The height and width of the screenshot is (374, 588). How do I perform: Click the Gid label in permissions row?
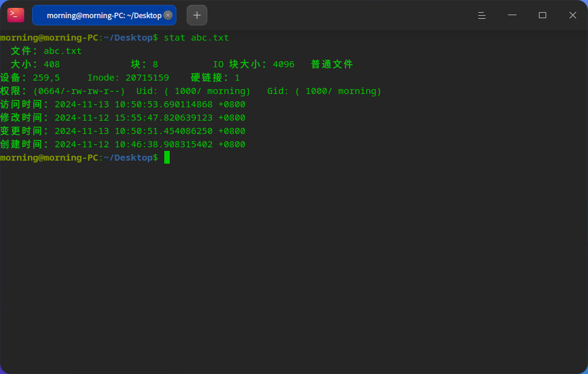point(278,91)
